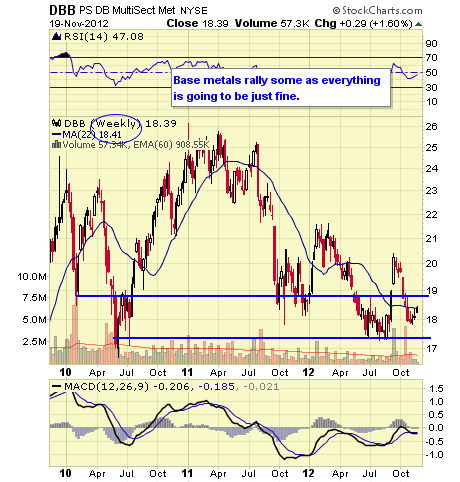Screen dimensions: 460x482
Task: Click the 10.0M volume scale label
Action: coord(32,276)
